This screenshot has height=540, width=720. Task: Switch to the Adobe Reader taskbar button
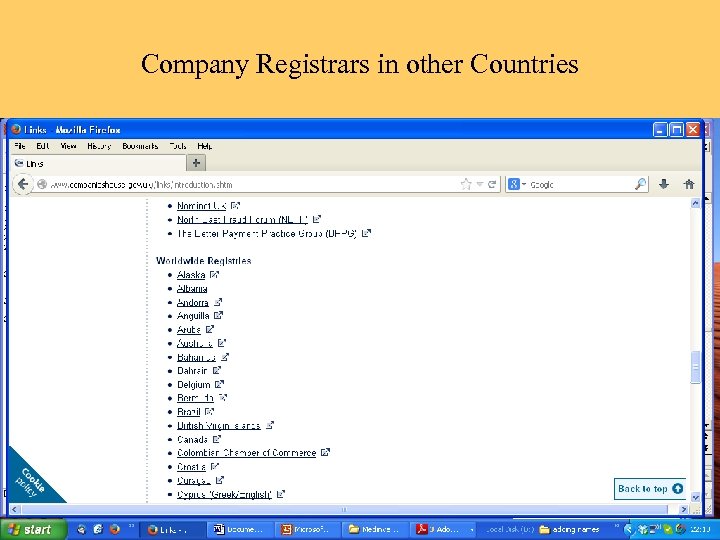(x=444, y=529)
